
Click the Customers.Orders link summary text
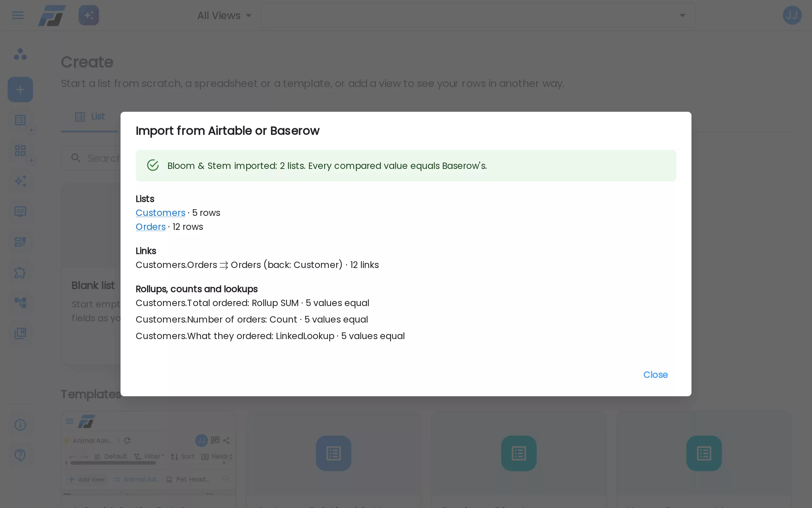(257, 265)
